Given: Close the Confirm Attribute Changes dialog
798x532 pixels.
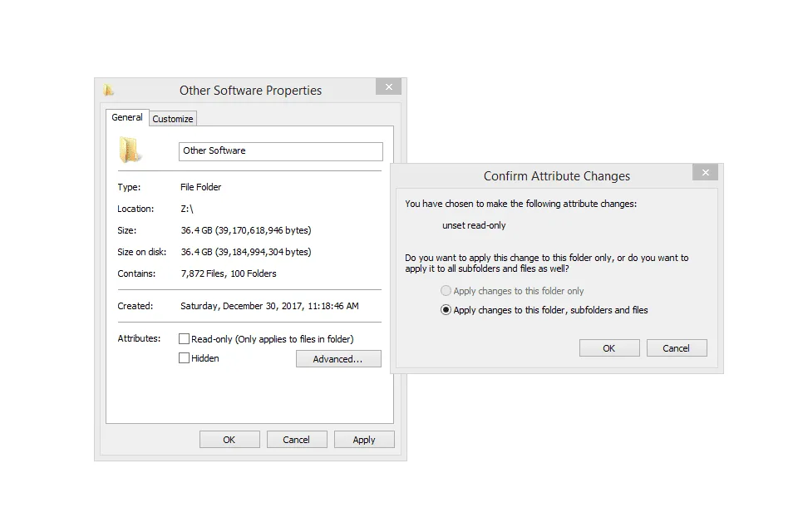Looking at the screenshot, I should (705, 172).
